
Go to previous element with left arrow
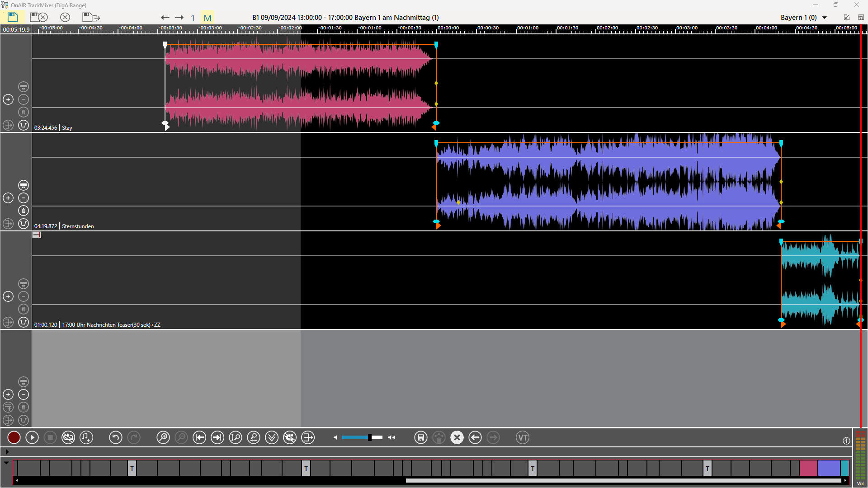tap(165, 18)
